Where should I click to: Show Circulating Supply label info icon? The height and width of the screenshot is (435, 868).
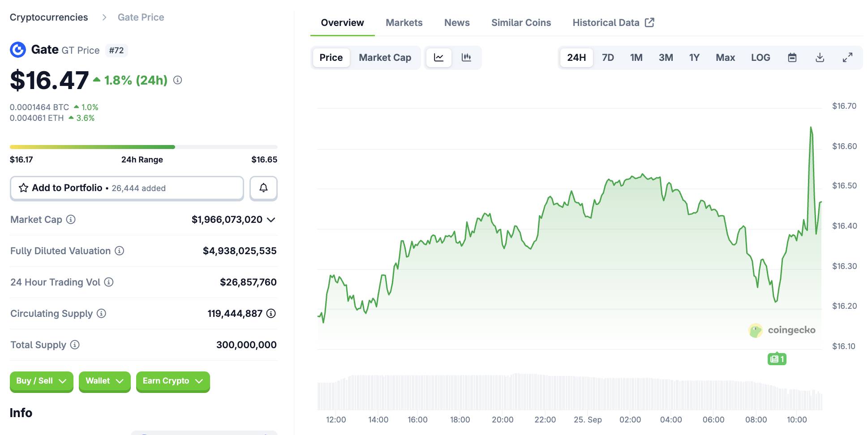[x=102, y=313]
